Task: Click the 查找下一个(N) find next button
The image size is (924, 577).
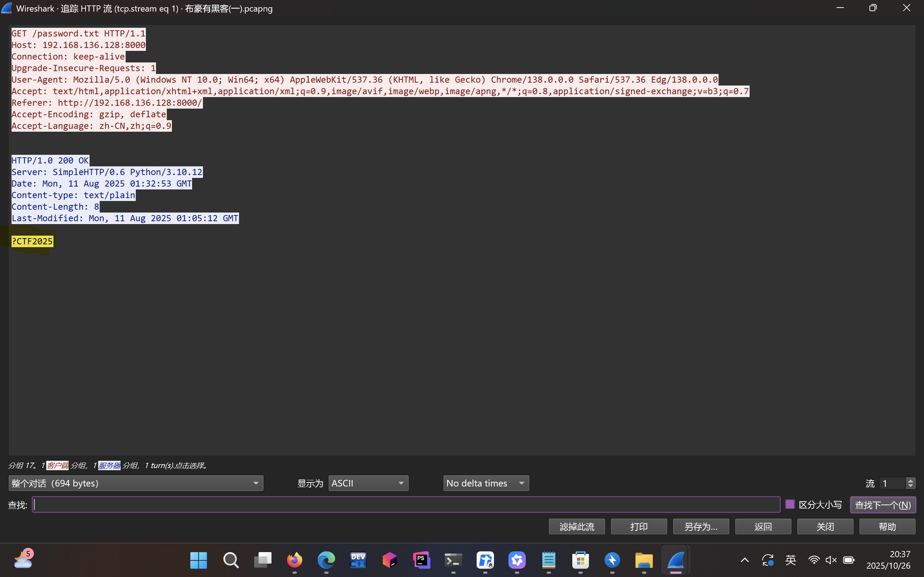Action: click(x=883, y=504)
